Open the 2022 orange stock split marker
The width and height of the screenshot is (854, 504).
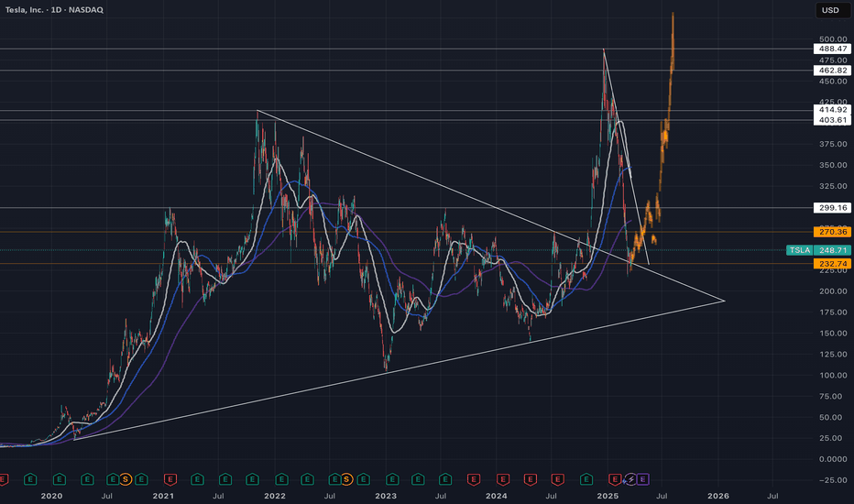click(346, 479)
